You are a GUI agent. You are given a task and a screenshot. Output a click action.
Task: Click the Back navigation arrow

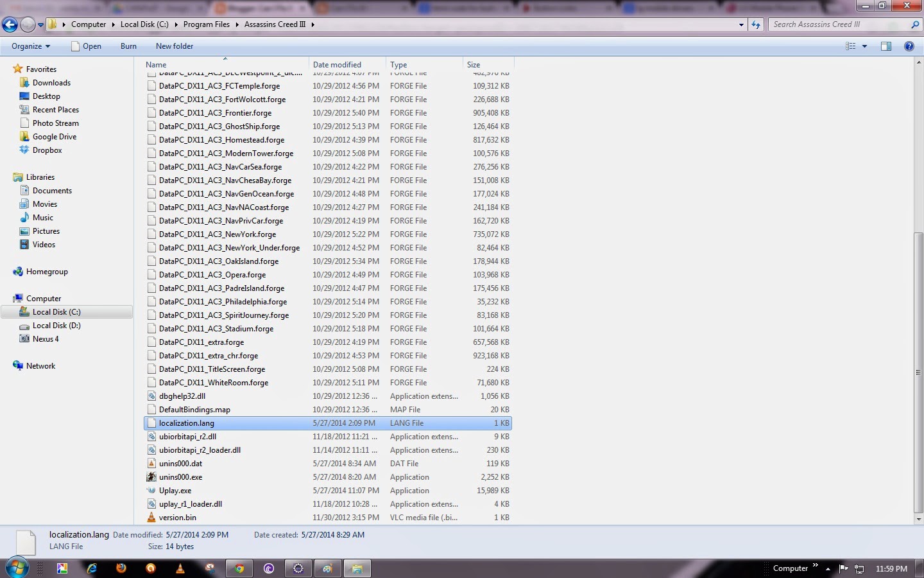10,24
